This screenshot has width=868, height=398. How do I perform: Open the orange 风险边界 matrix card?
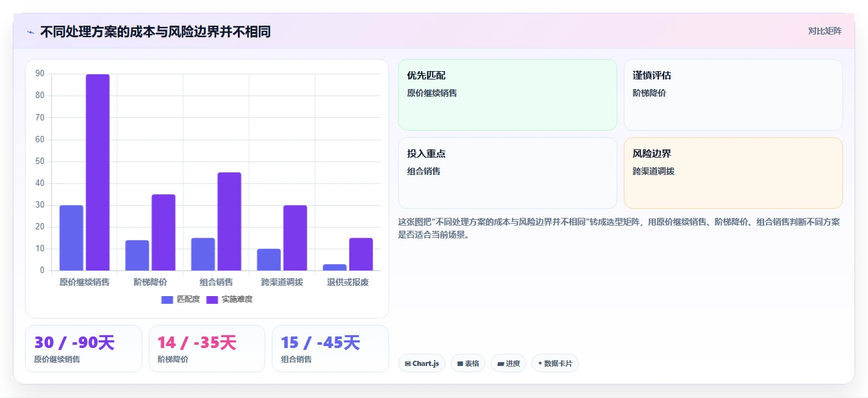click(733, 173)
